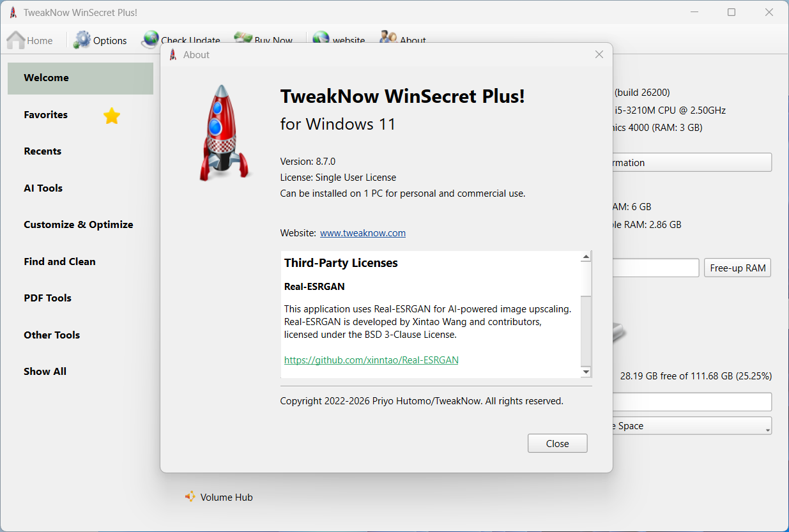Click the License: Single User License text

tap(338, 178)
